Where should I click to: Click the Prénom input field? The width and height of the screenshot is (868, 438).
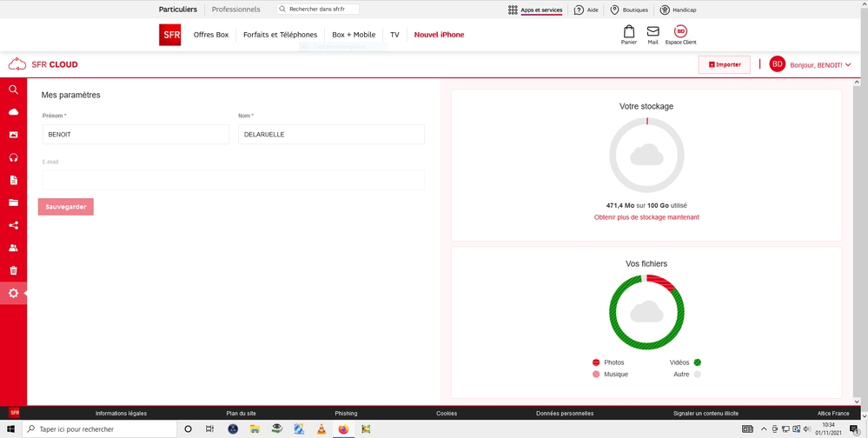click(136, 135)
